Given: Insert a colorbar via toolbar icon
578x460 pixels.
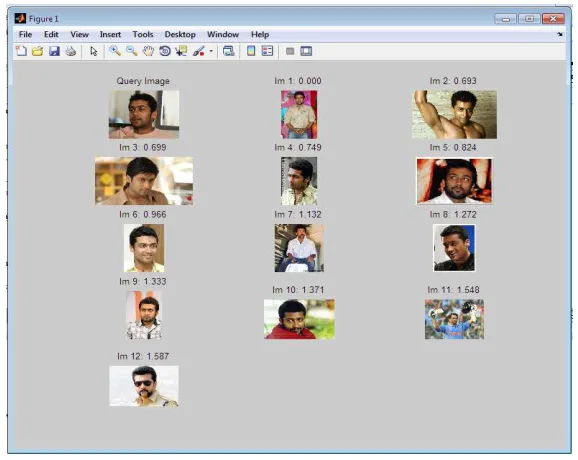Looking at the screenshot, I should (251, 51).
